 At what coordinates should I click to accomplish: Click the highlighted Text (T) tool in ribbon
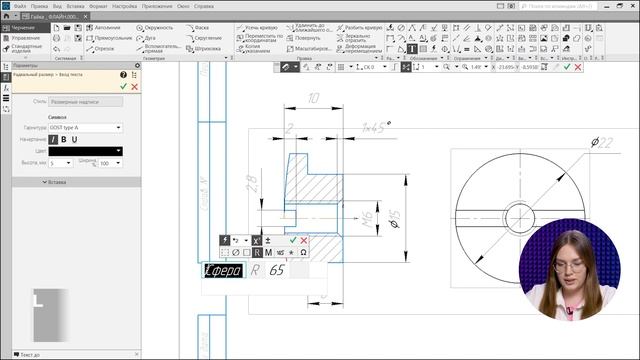[412, 49]
